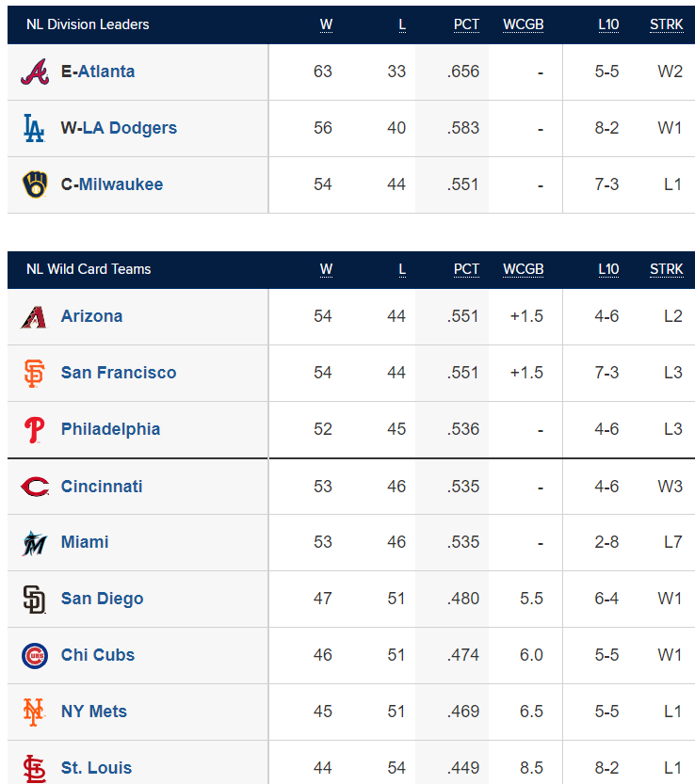
Task: Click the Cincinnati Reds logo icon
Action: pos(35,487)
